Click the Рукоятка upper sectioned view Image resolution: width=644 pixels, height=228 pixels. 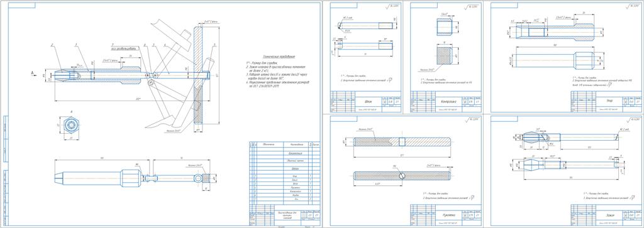coord(402,141)
